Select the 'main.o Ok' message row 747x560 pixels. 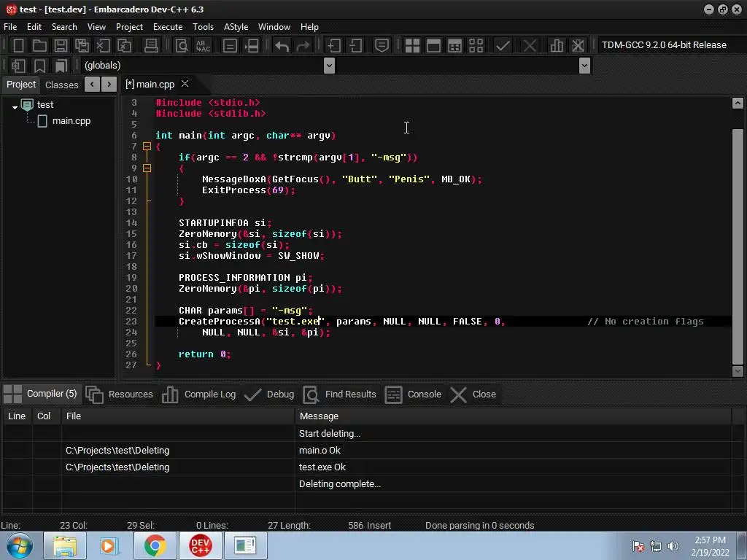367,451
